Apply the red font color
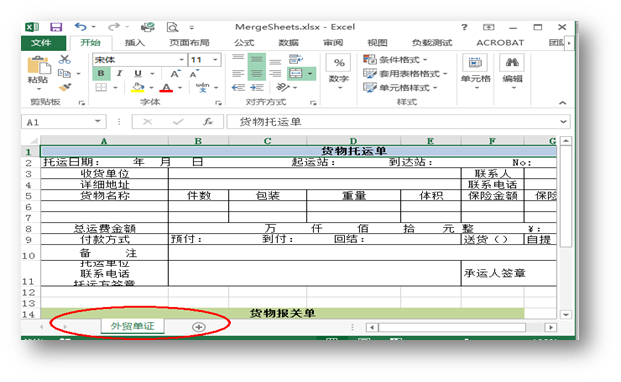This screenshot has width=621, height=382. (166, 87)
